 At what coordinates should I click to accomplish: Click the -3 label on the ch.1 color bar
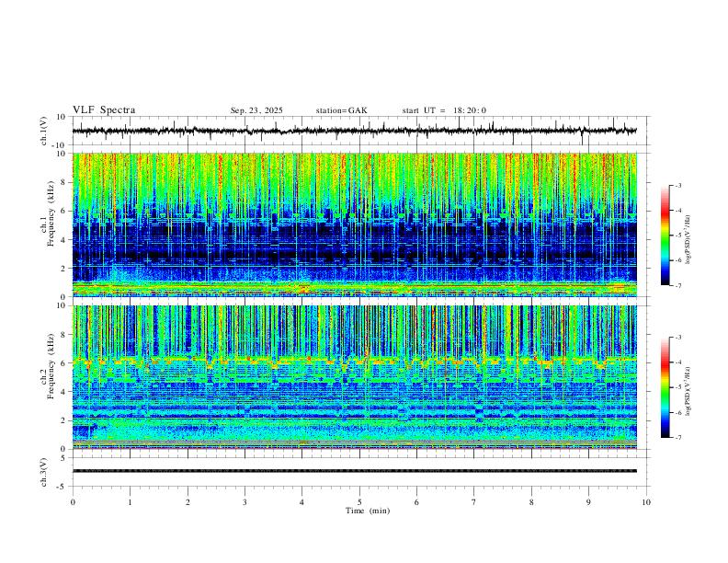click(x=677, y=185)
